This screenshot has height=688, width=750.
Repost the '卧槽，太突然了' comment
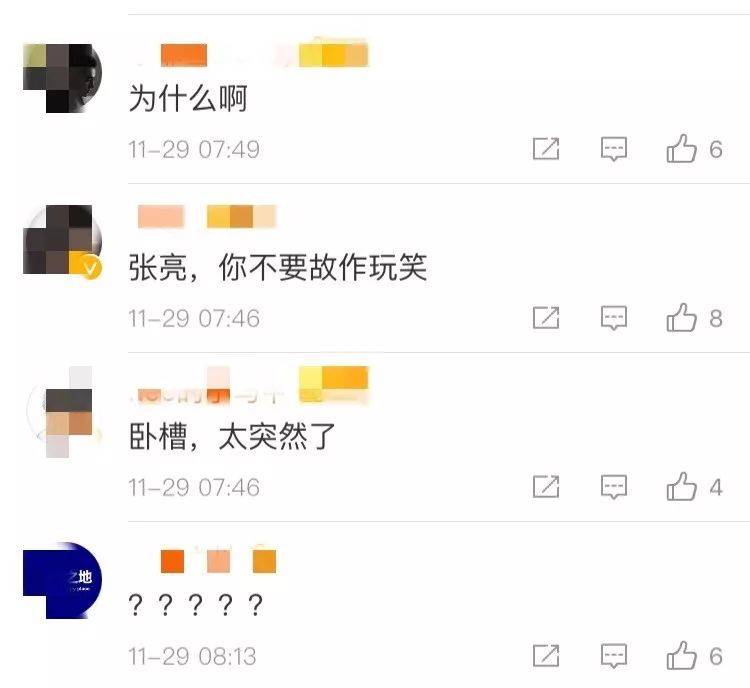point(546,487)
